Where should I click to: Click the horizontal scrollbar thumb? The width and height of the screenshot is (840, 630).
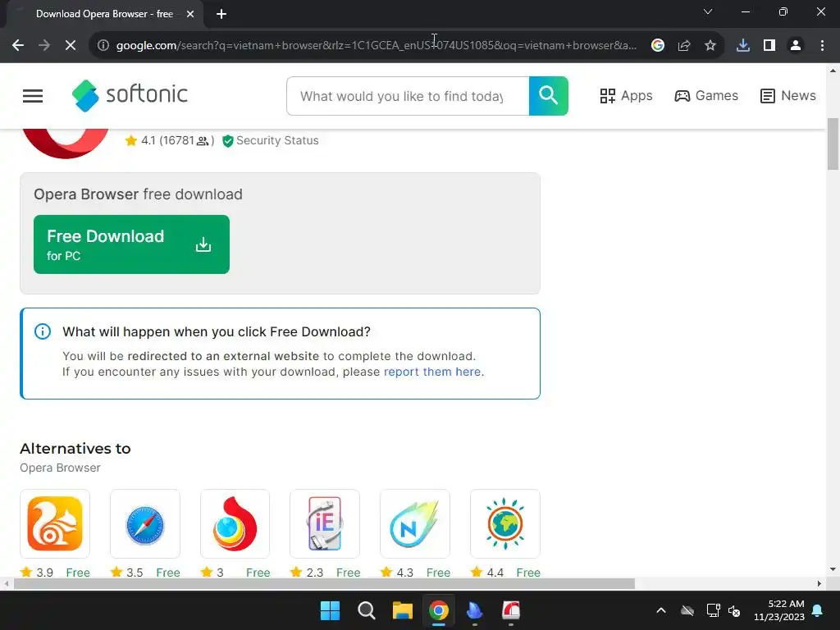tap(324, 583)
